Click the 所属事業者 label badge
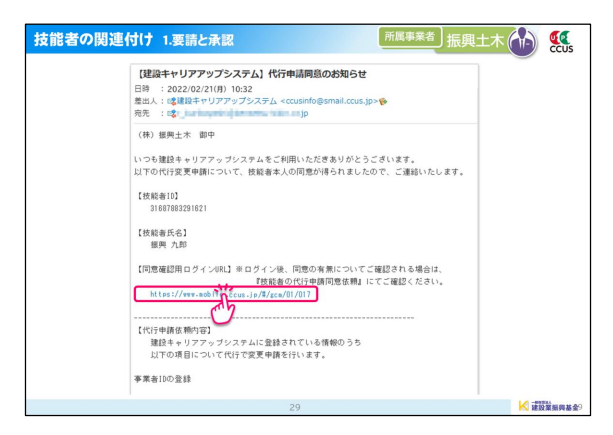 click(409, 37)
